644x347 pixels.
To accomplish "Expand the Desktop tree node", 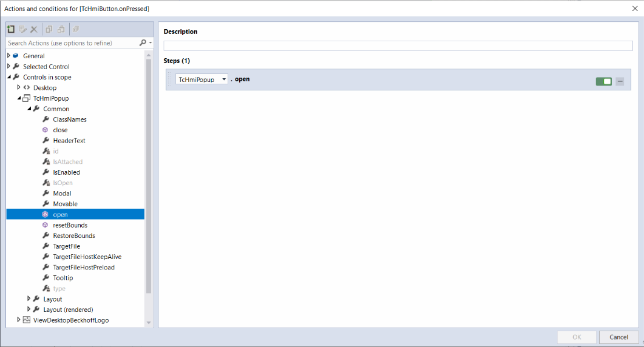I will pos(18,87).
